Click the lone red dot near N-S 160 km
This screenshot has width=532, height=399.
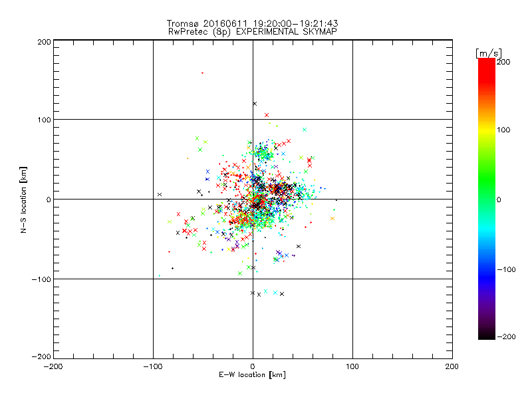coord(203,73)
